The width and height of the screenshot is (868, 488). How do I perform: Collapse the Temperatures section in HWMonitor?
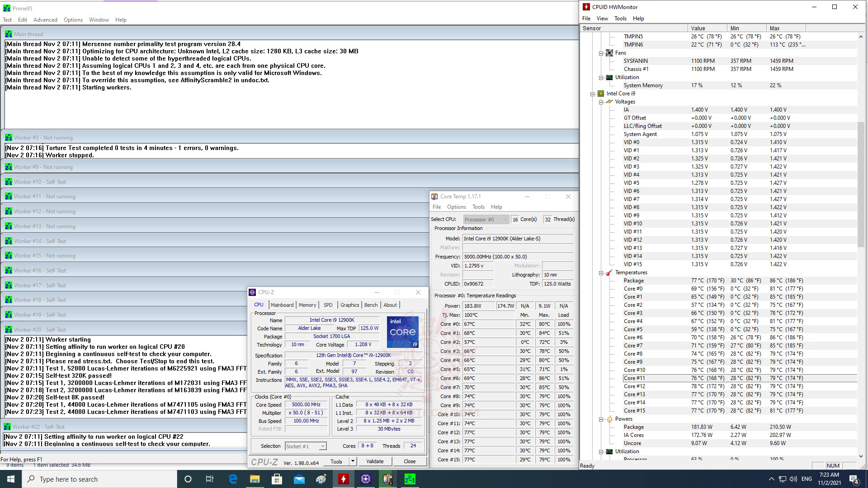pyautogui.click(x=601, y=272)
